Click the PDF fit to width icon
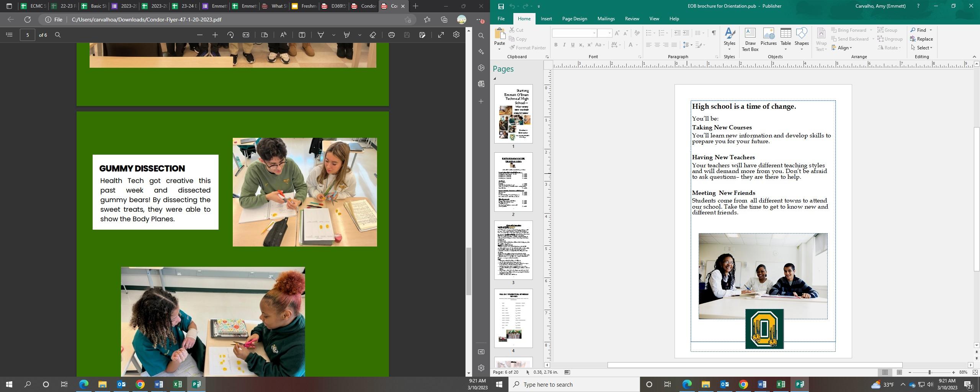The height and width of the screenshot is (392, 980). [246, 35]
